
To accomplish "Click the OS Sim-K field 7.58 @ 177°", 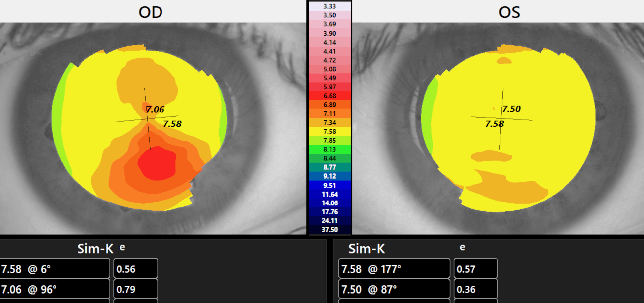I will click(x=395, y=269).
